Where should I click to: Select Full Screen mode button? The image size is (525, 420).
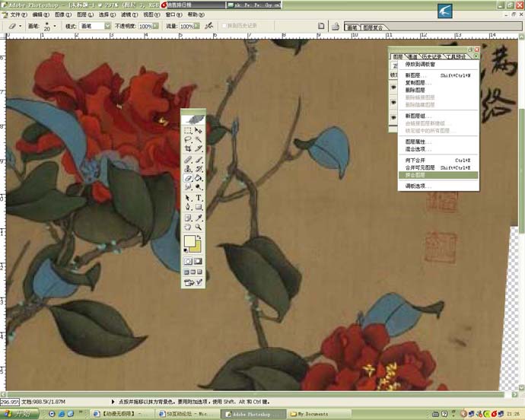coord(200,272)
